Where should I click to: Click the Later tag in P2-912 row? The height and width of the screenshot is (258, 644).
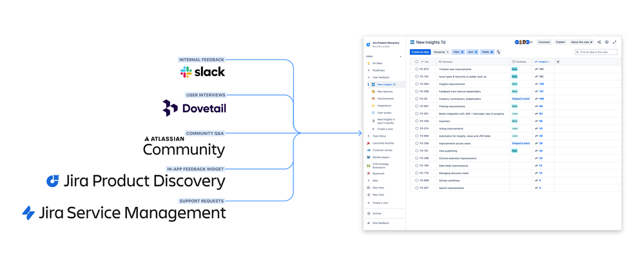[x=514, y=114]
